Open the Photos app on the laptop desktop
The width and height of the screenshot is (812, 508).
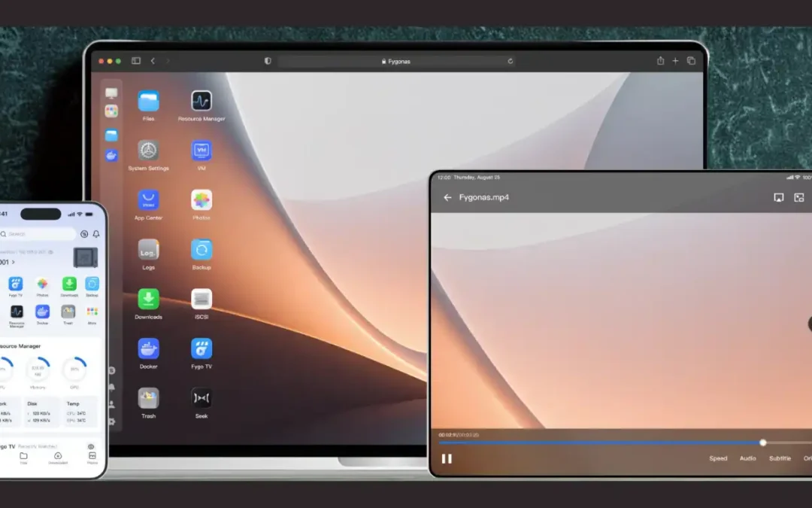pyautogui.click(x=201, y=200)
